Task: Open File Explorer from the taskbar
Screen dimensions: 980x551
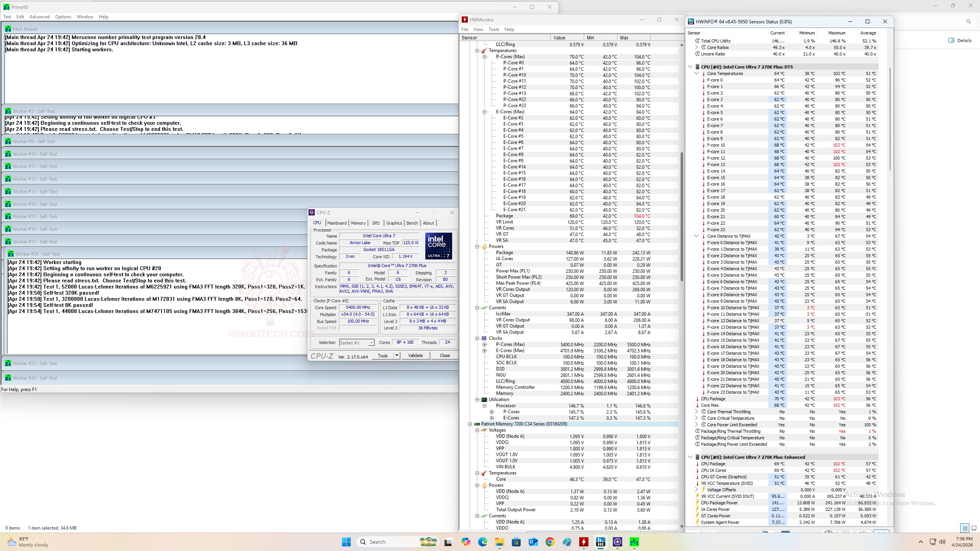Action: [499, 542]
